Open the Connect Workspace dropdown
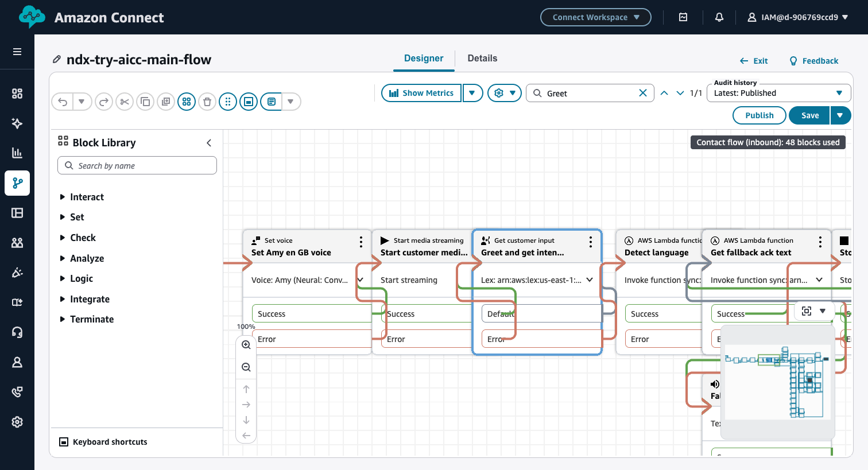This screenshot has height=470, width=868. pos(596,17)
